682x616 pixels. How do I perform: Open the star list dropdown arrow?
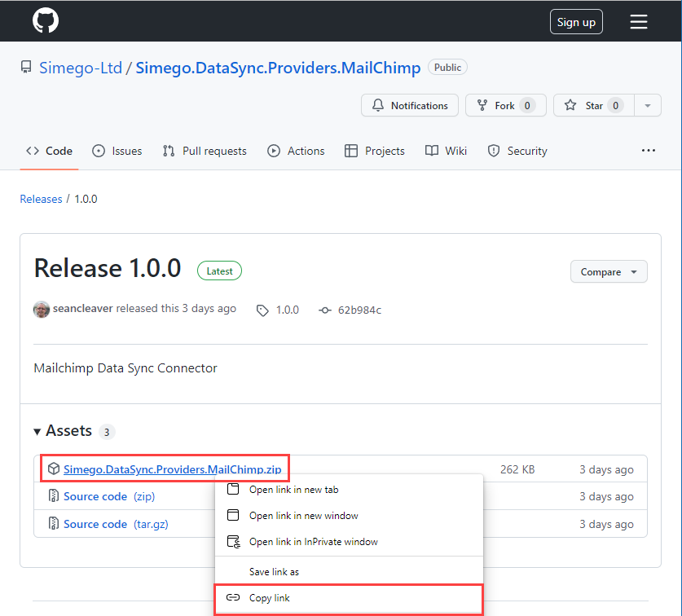coord(648,106)
